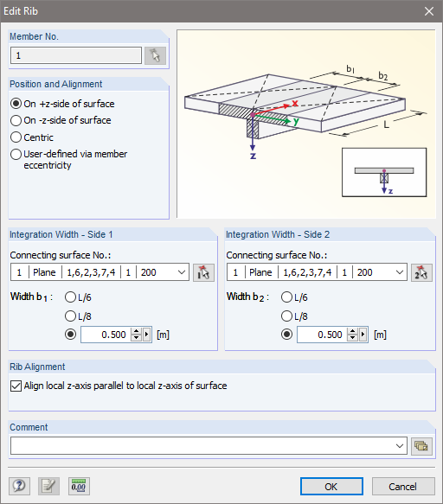
Task: Click the b1 width value field
Action: [106, 335]
